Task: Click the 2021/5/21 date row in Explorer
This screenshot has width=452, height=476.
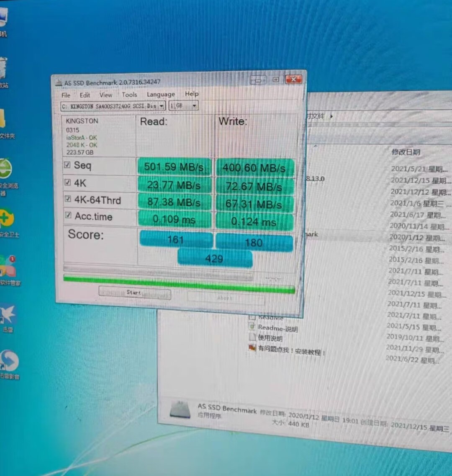Action: [419, 169]
